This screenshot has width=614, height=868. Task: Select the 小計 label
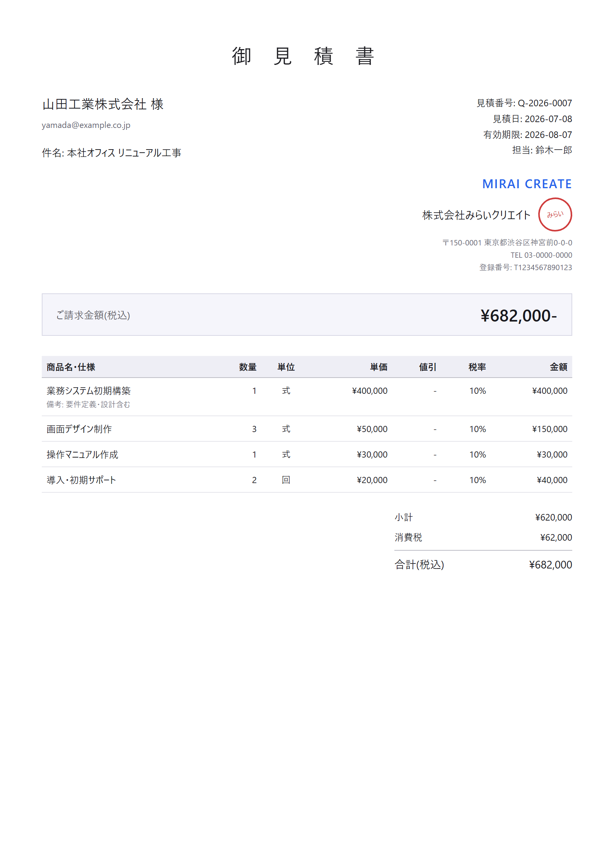(x=404, y=517)
